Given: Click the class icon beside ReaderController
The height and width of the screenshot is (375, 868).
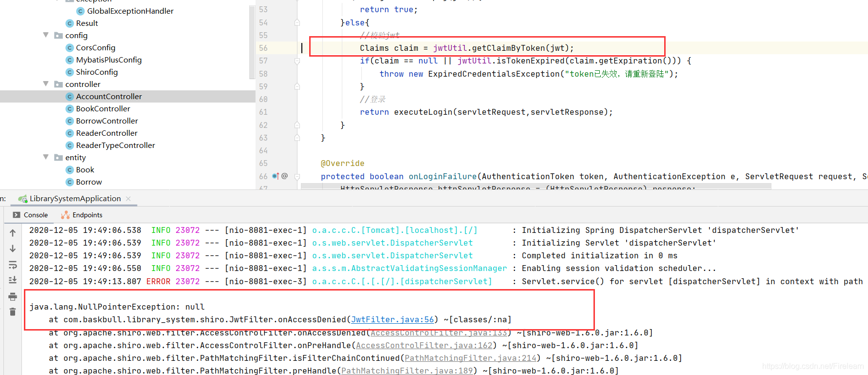Looking at the screenshot, I should pos(70,133).
